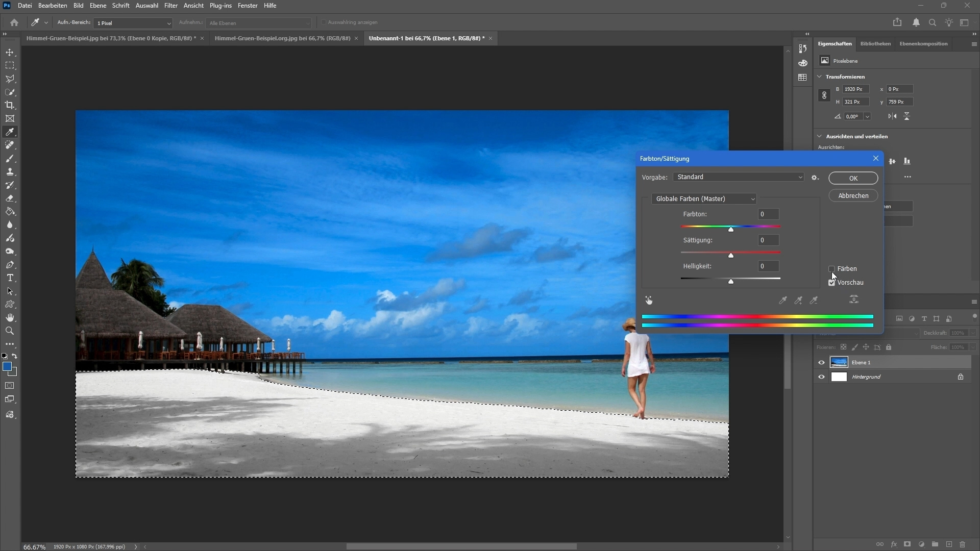Click the Abbrechen button
980x551 pixels.
point(853,196)
